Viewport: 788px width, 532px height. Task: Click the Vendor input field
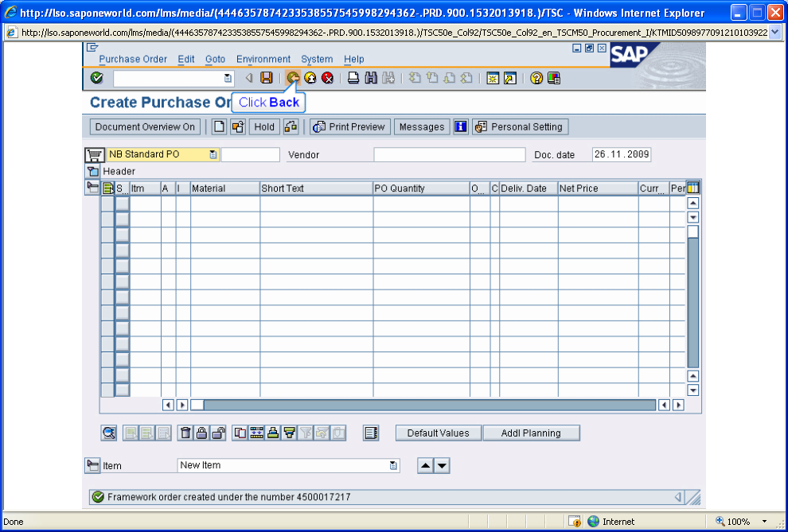tap(449, 154)
